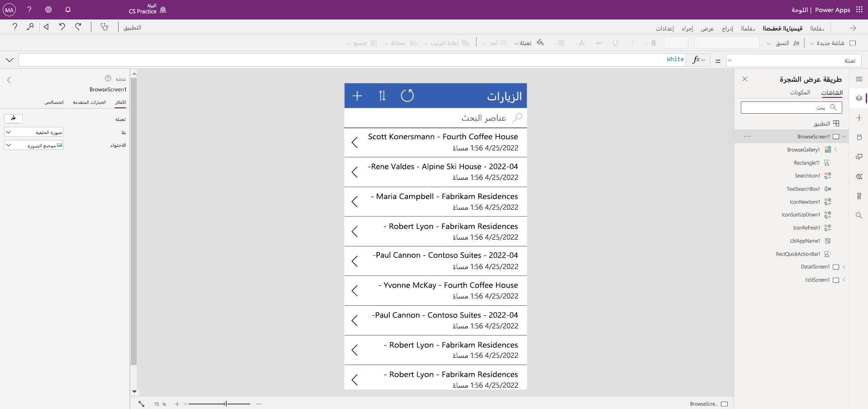This screenshot has width=868, height=409.
Task: Run the App checker stethoscope icon
Action: 105,27
